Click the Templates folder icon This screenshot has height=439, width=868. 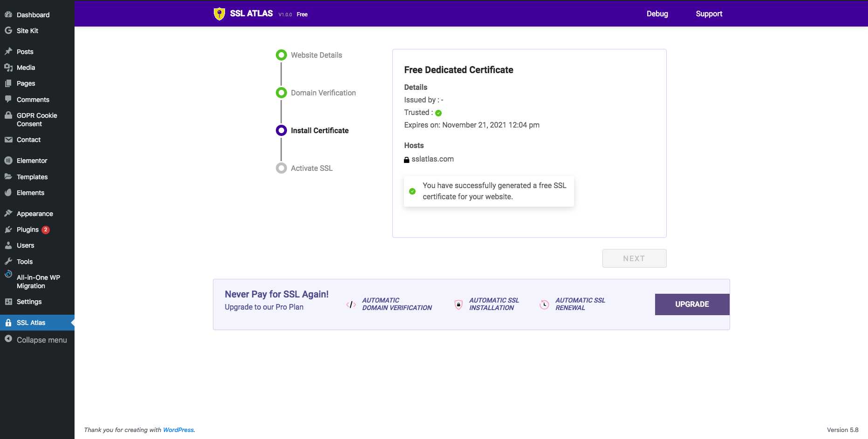[8, 176]
